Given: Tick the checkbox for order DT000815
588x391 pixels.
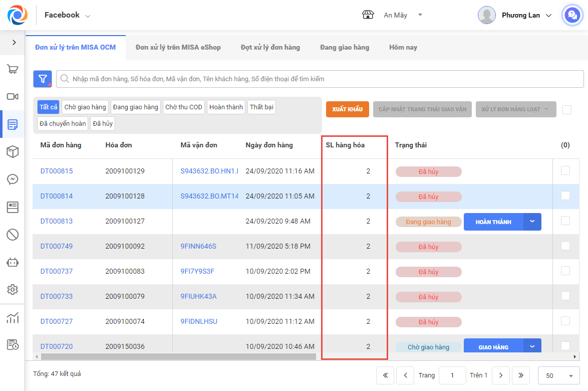Looking at the screenshot, I should (x=565, y=170).
